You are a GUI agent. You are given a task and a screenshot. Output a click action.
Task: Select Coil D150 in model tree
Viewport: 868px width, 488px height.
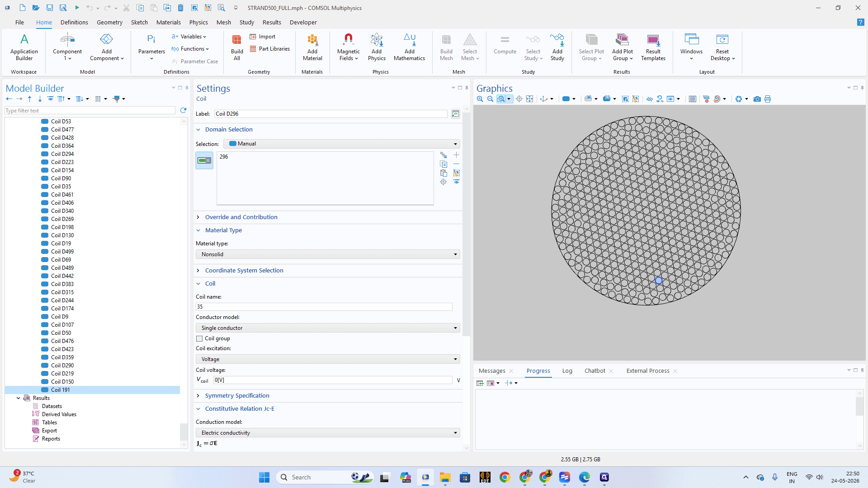pyautogui.click(x=62, y=382)
